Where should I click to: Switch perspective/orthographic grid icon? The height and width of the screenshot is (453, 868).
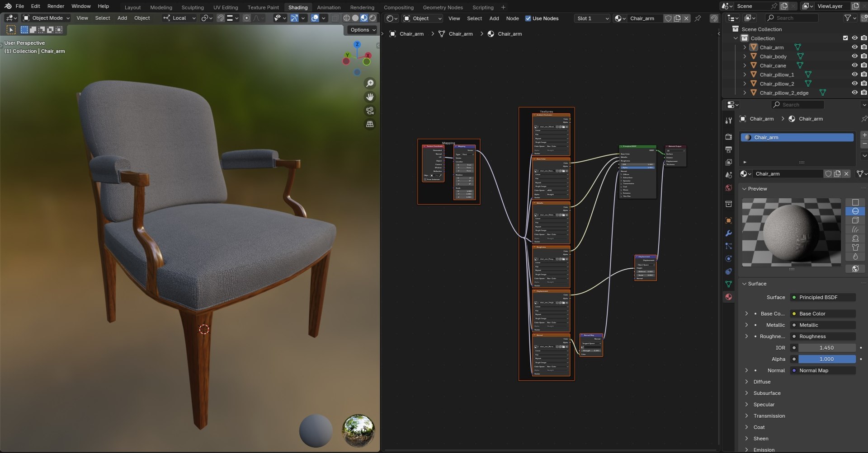click(x=370, y=124)
